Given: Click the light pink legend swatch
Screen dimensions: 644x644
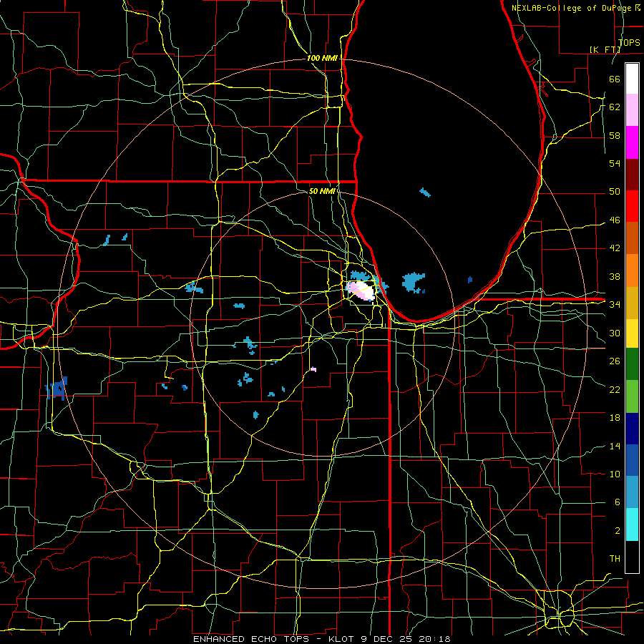Looking at the screenshot, I should pos(632,110).
